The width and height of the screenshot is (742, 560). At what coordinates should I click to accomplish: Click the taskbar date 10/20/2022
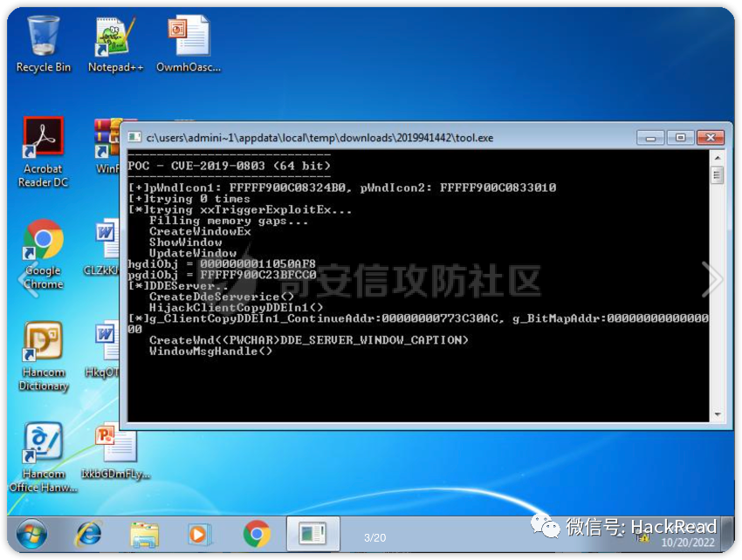688,543
